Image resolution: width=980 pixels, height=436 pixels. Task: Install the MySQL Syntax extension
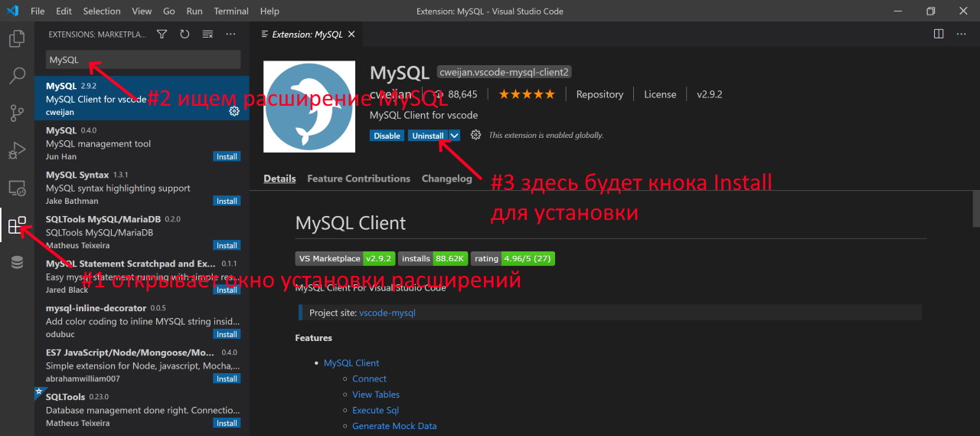coord(227,201)
